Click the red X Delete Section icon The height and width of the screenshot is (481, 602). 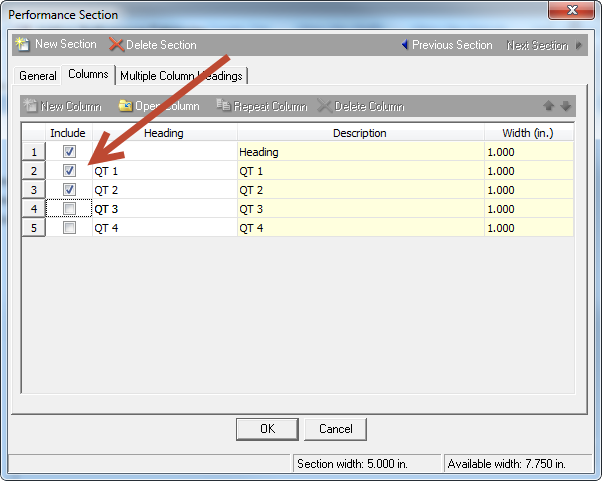pyautogui.click(x=116, y=45)
